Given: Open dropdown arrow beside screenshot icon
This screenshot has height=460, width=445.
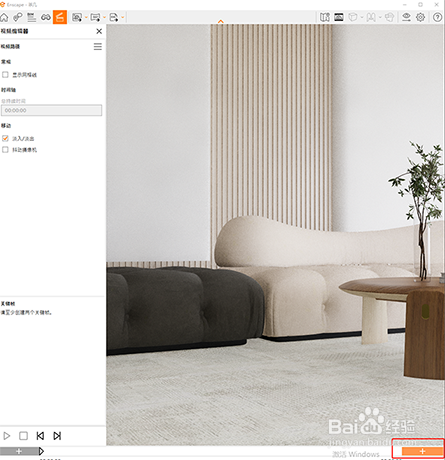Looking at the screenshot, I should pyautogui.click(x=86, y=17).
